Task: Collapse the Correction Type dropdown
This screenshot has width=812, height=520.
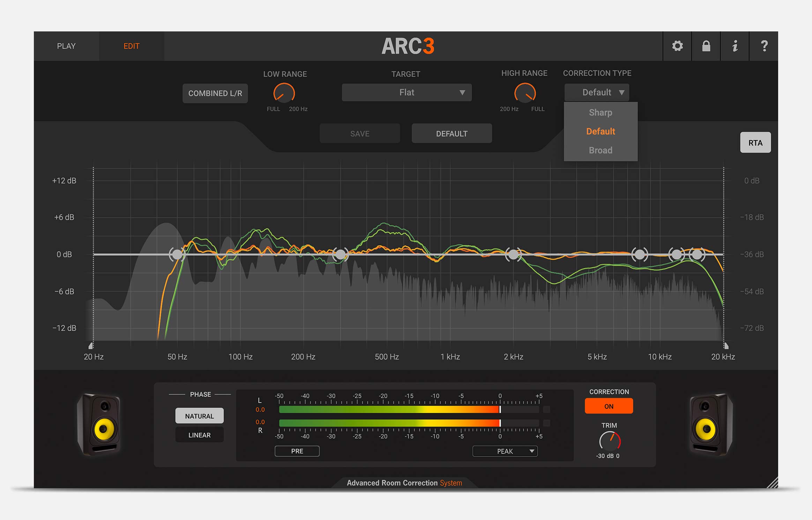Action: coord(597,92)
